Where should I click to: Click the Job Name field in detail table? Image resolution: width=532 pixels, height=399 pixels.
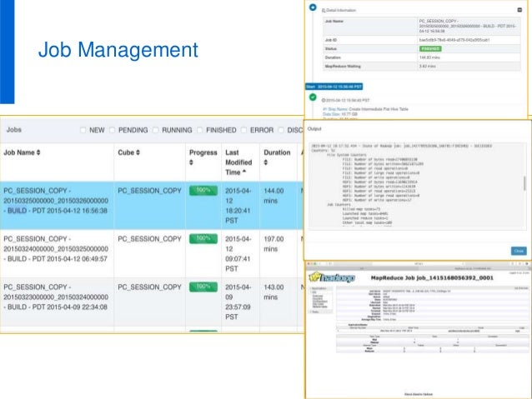pyautogui.click(x=421, y=26)
